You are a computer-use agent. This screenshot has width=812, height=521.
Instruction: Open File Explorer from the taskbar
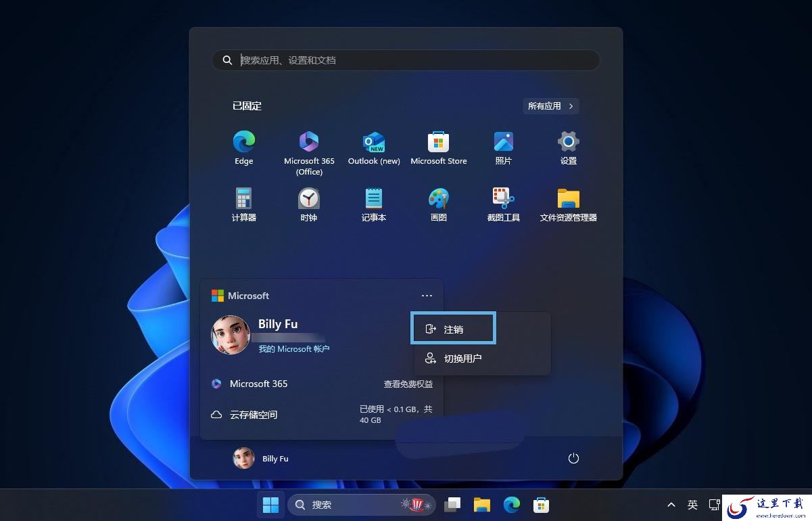[x=482, y=505]
